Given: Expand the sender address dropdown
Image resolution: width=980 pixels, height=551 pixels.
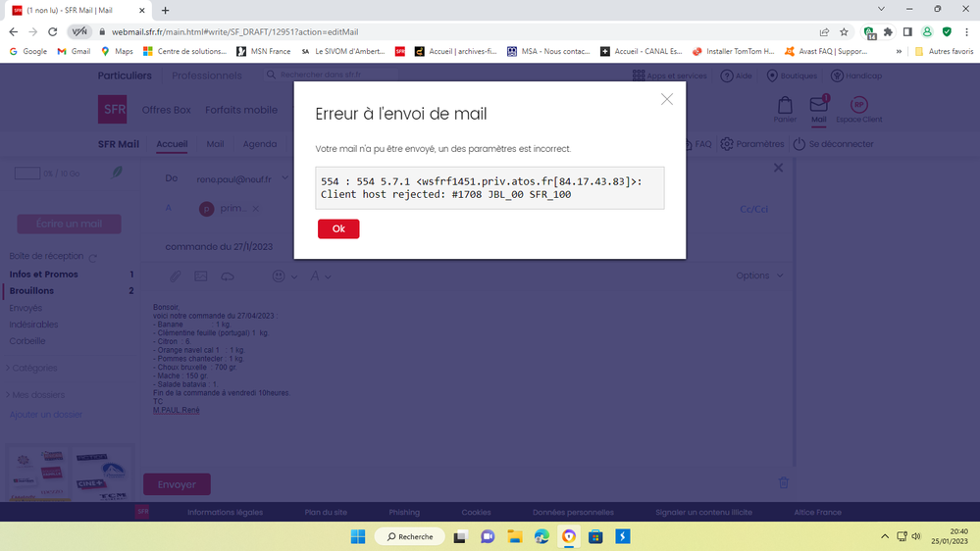Looking at the screenshot, I should point(285,178).
